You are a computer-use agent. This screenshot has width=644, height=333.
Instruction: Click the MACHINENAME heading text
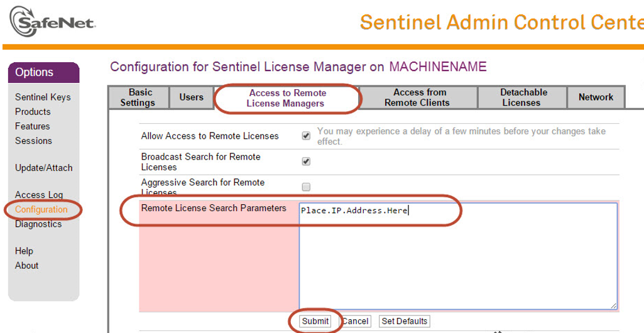tap(438, 67)
